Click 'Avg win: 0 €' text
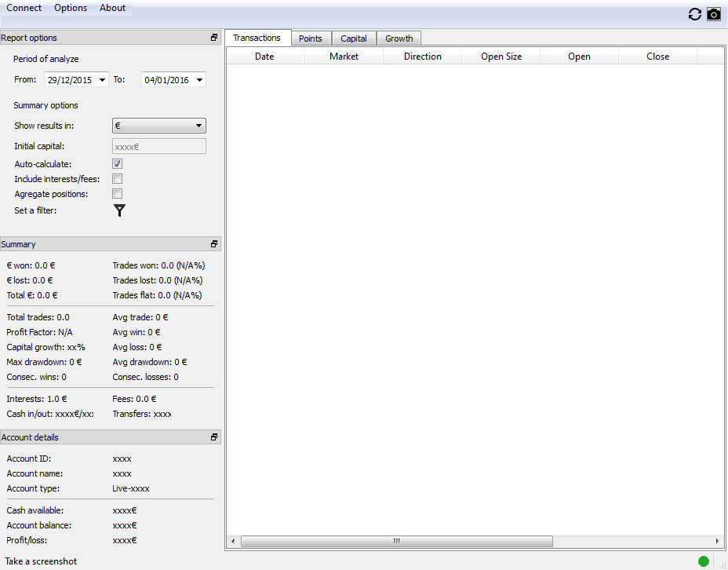 click(x=136, y=332)
